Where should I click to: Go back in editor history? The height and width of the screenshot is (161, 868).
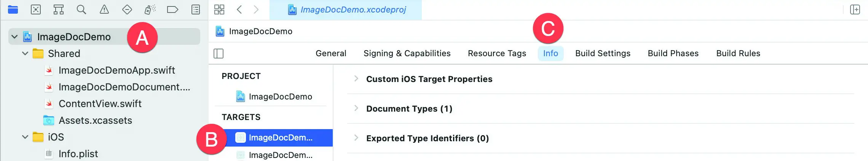pyautogui.click(x=239, y=9)
